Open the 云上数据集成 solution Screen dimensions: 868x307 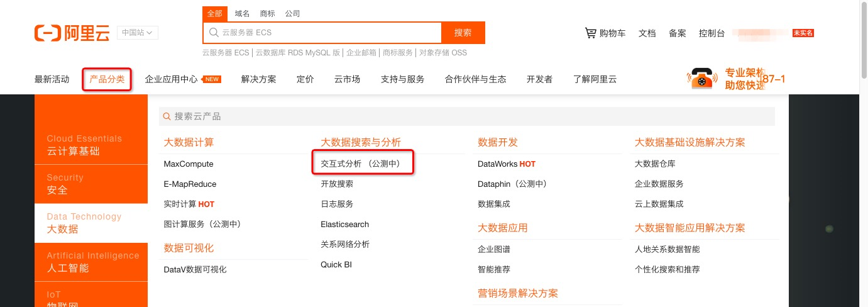pos(659,204)
